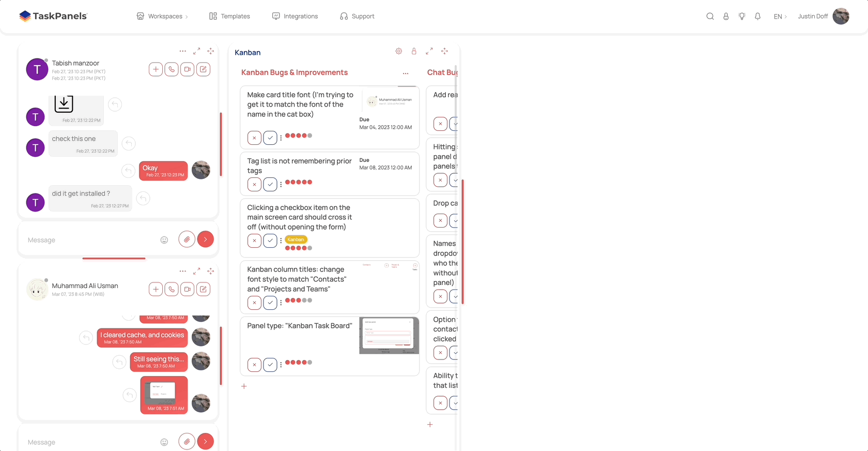
Task: Open the notifications bell
Action: 757,17
